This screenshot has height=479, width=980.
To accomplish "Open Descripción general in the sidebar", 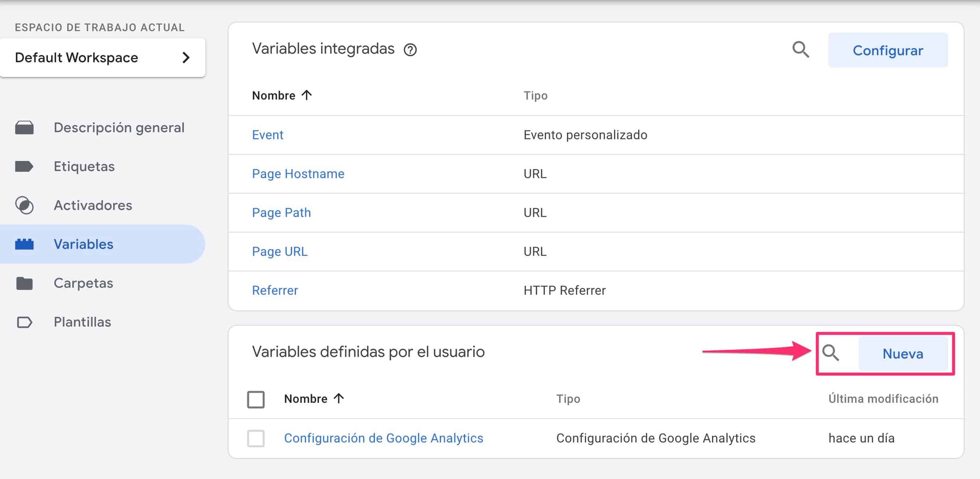I will pyautogui.click(x=119, y=128).
